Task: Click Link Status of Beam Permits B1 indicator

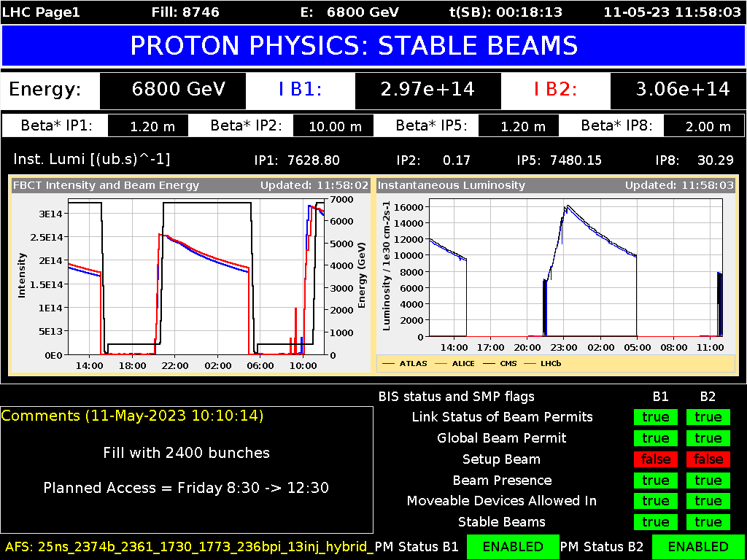Action: [x=656, y=417]
